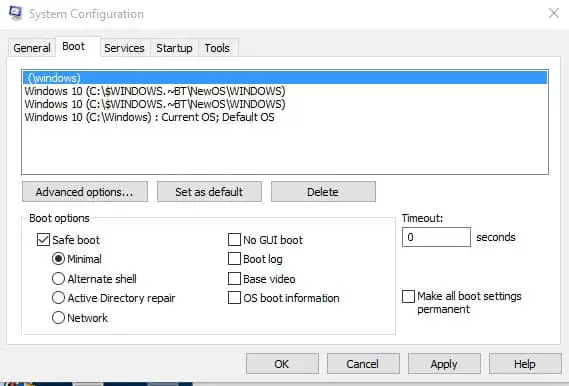Check OS boot information option

(234, 298)
